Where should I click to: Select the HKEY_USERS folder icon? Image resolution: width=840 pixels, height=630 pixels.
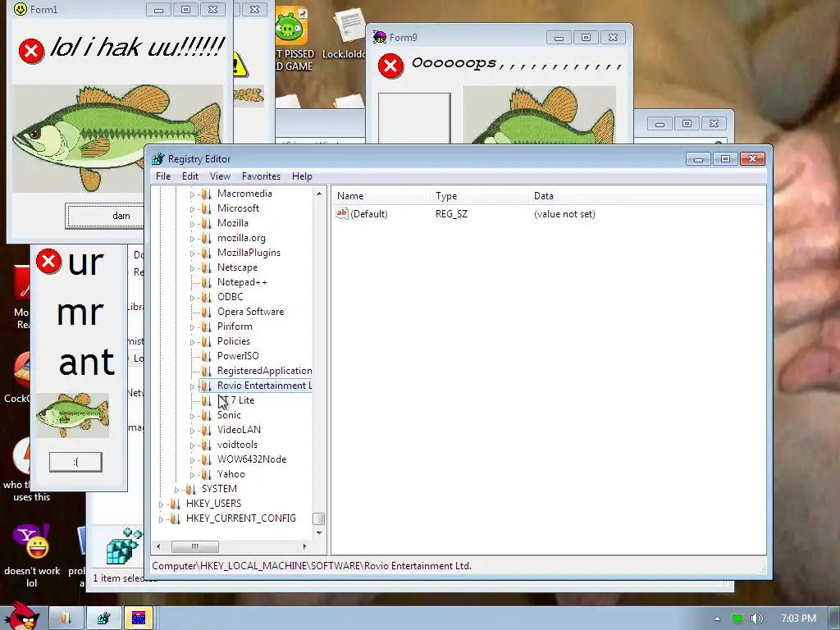click(176, 504)
